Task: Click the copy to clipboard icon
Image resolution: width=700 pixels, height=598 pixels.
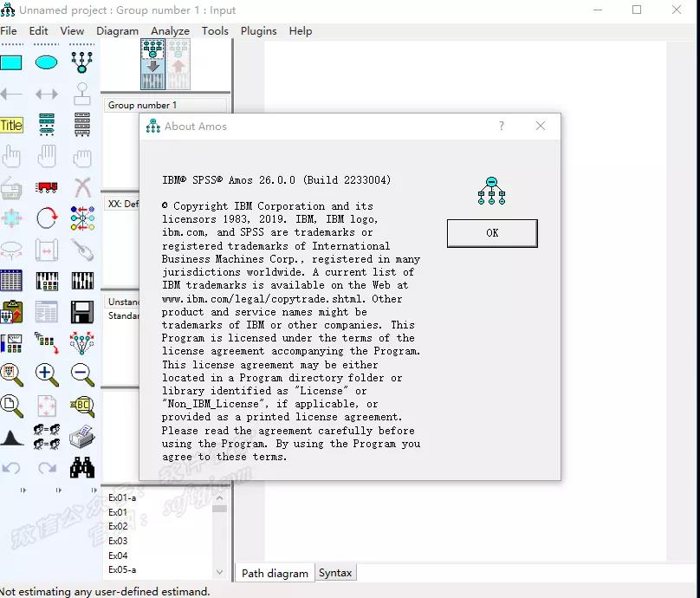Action: coord(11,312)
